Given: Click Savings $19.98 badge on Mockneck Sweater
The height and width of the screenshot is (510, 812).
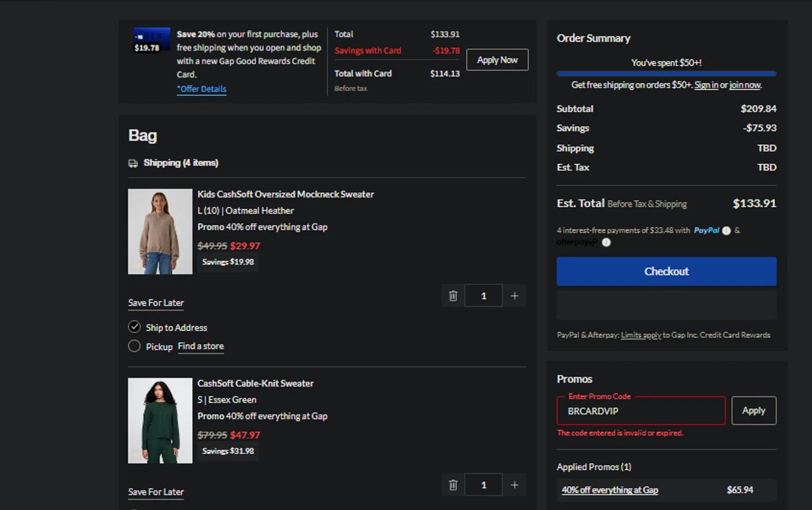Looking at the screenshot, I should click(228, 262).
